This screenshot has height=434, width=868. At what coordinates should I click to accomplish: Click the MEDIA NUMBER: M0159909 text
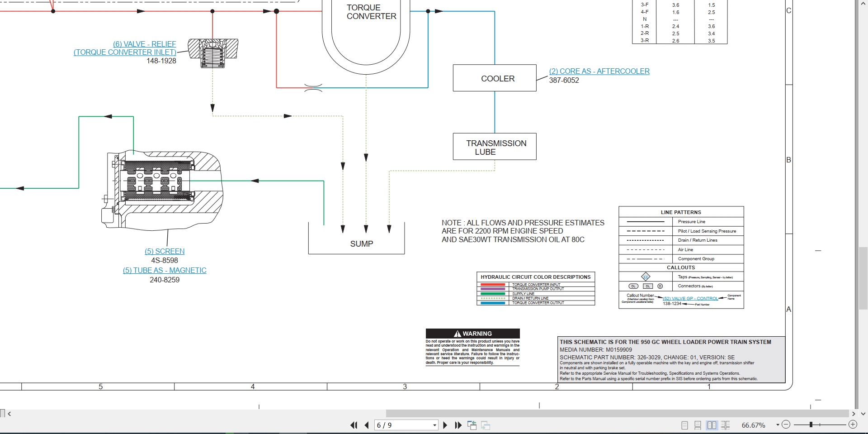596,350
